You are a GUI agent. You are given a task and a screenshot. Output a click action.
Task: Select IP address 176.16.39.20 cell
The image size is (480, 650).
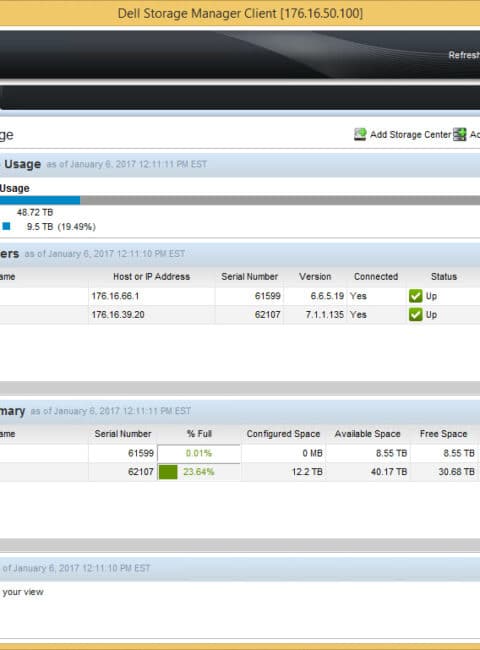click(152, 315)
